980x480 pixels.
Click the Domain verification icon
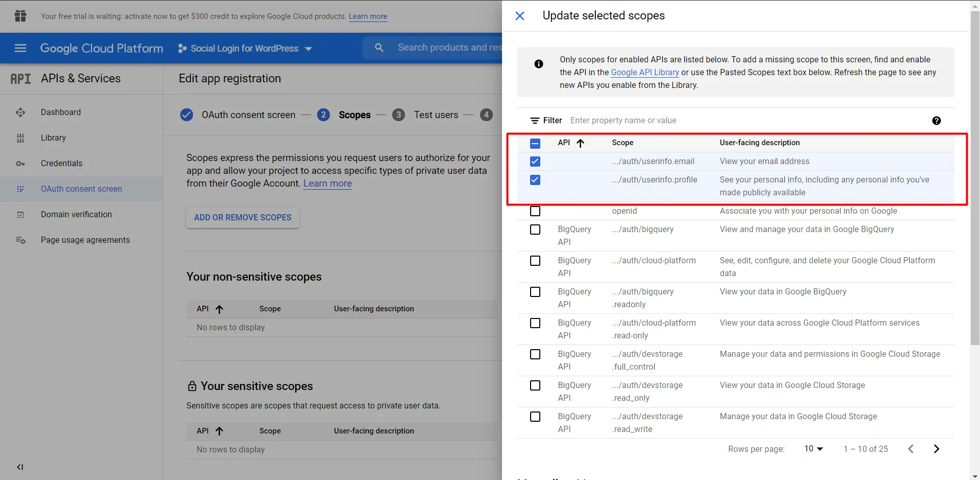pos(20,215)
